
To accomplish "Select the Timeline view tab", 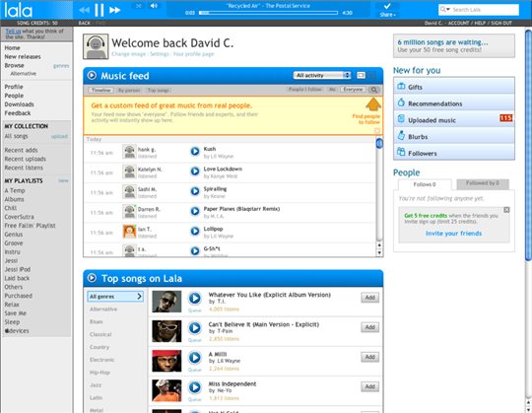I will point(101,91).
